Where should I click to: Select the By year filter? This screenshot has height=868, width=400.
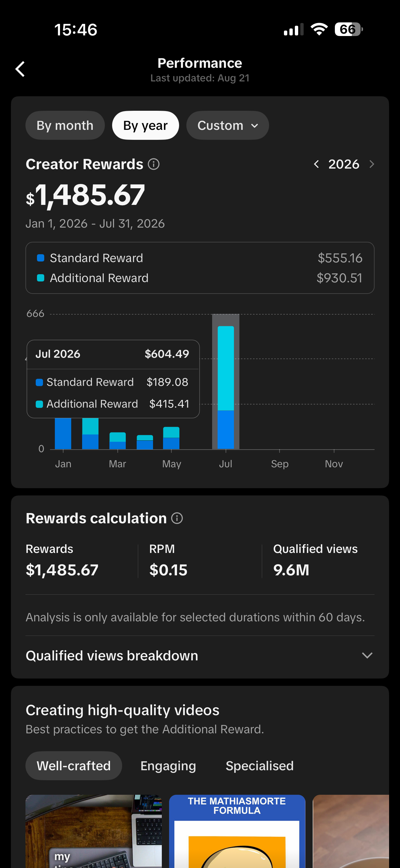pyautogui.click(x=145, y=125)
